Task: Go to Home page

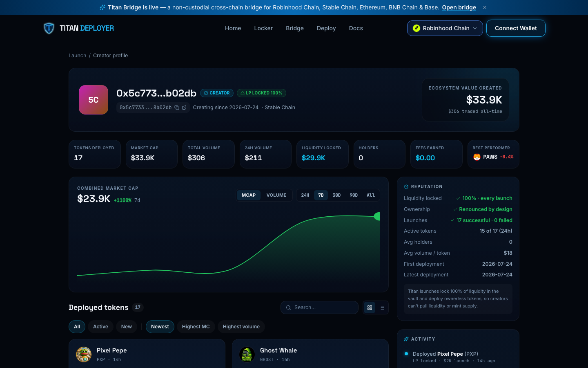Action: [233, 28]
